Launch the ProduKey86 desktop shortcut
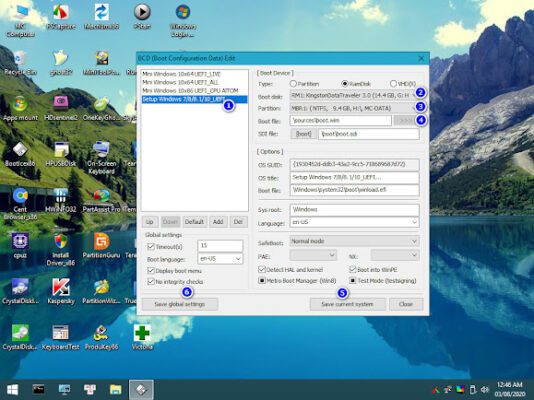The height and width of the screenshot is (400, 534). (101, 337)
